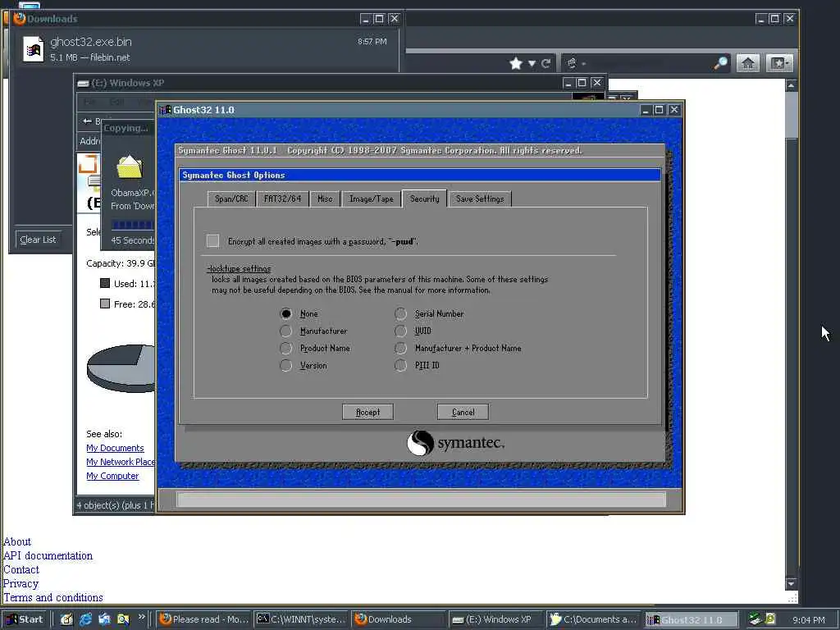This screenshot has height=630, width=840.
Task: Bookmark page with the star icon in Firefox
Action: pos(516,63)
